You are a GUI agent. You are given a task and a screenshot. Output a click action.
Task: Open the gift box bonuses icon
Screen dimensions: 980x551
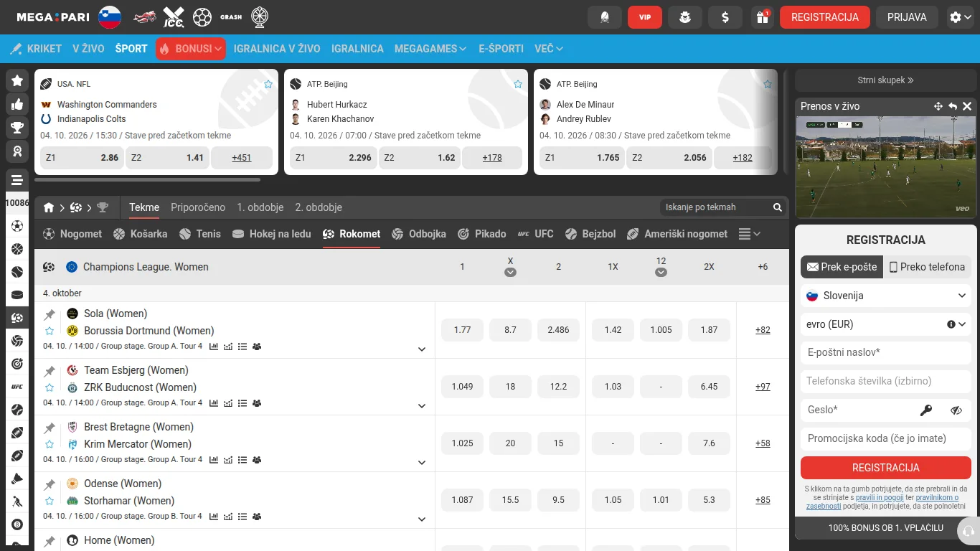click(763, 17)
